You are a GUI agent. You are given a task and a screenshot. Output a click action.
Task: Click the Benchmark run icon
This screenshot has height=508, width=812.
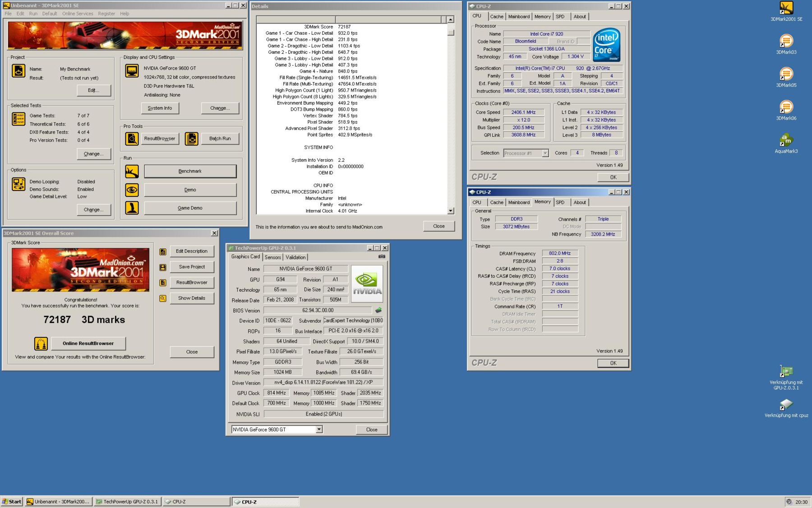(x=132, y=172)
